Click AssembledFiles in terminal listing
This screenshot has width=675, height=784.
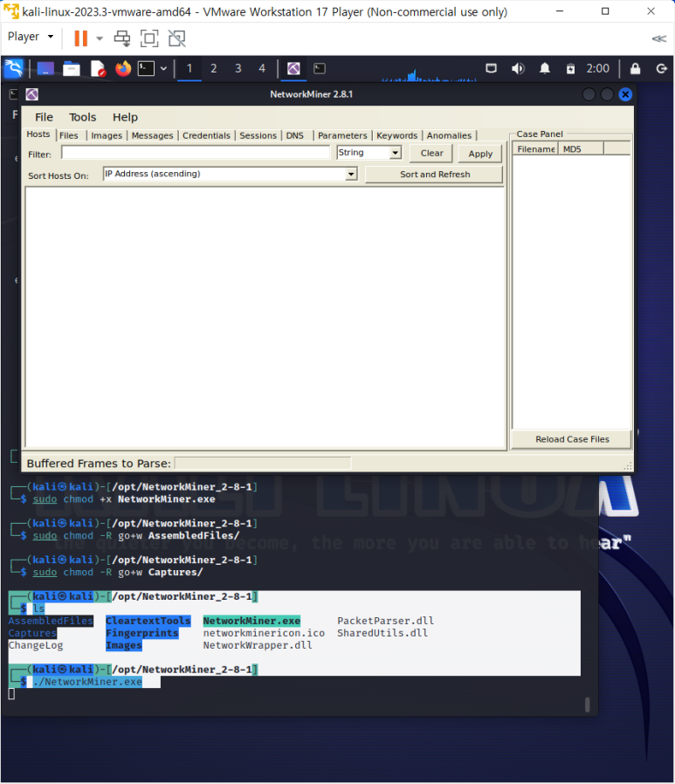coord(51,621)
